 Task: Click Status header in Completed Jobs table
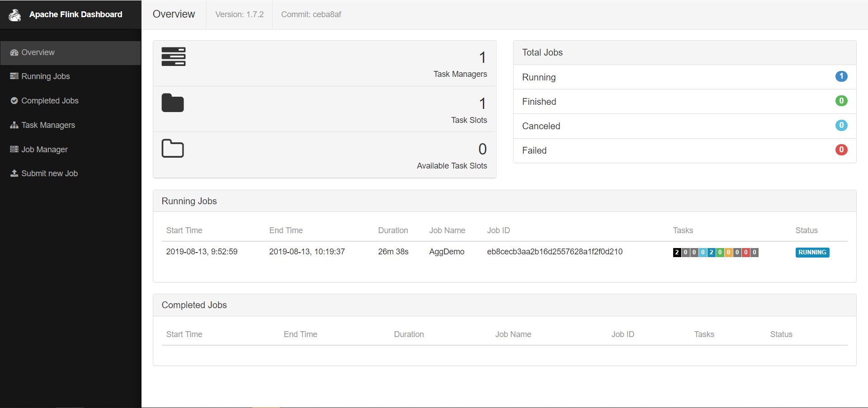point(781,334)
